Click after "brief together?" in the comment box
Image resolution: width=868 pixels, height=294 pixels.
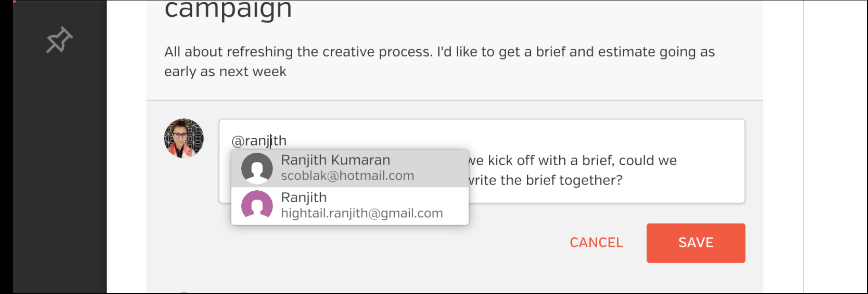pos(624,180)
